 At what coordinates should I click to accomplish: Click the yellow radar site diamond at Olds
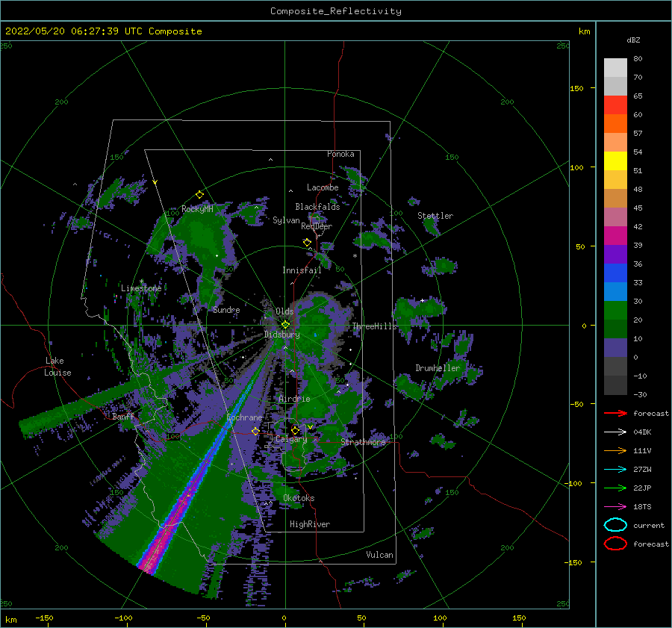(285, 325)
